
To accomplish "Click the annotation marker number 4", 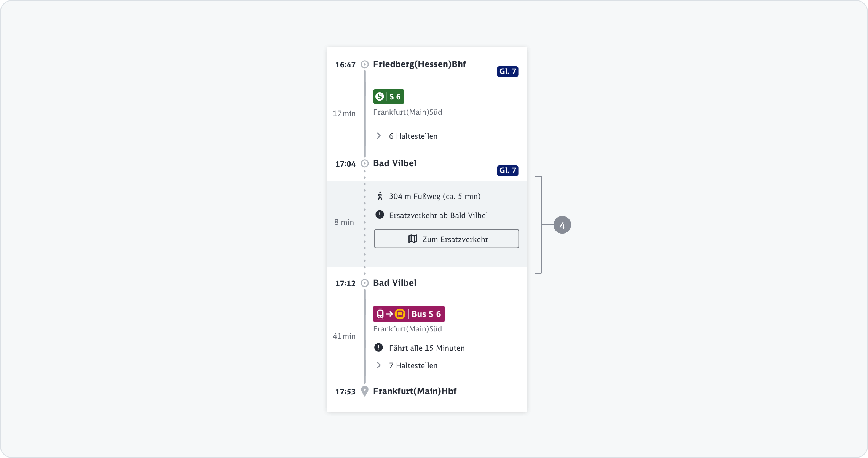I will [x=562, y=225].
